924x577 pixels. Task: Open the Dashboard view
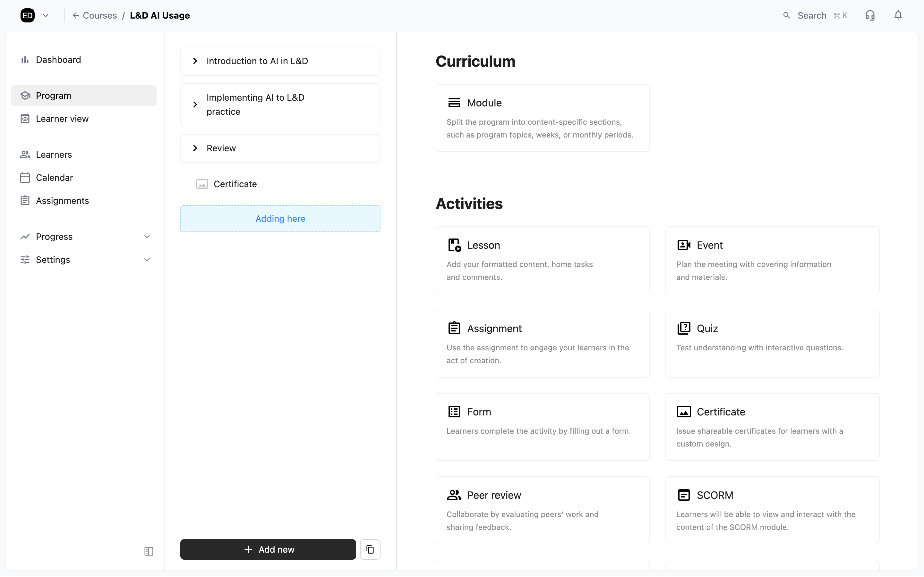pyautogui.click(x=58, y=60)
